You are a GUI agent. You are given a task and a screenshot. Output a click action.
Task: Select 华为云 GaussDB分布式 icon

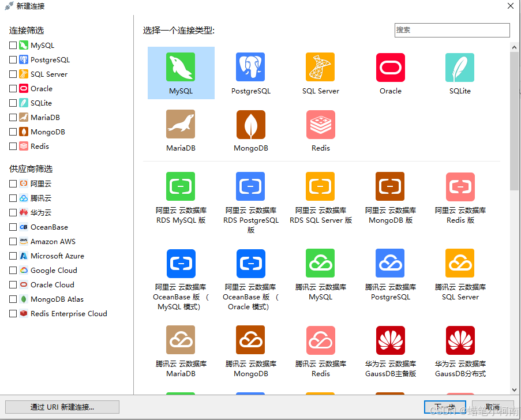tap(460, 340)
